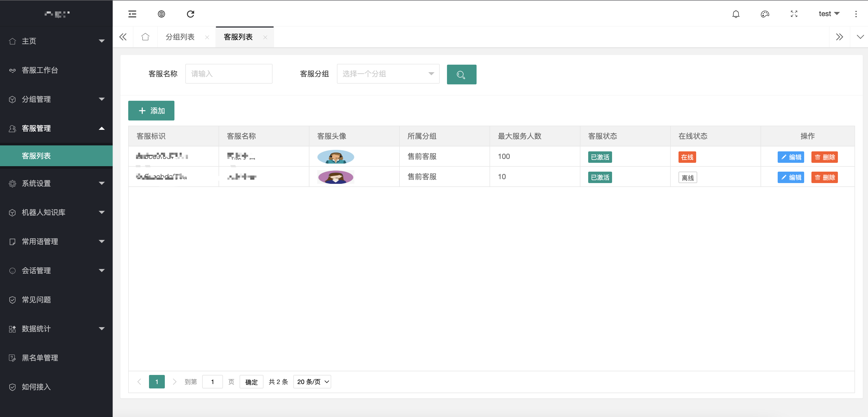Screen dimensions: 868x417
Task: Close the 客服列表 tab
Action: click(265, 37)
